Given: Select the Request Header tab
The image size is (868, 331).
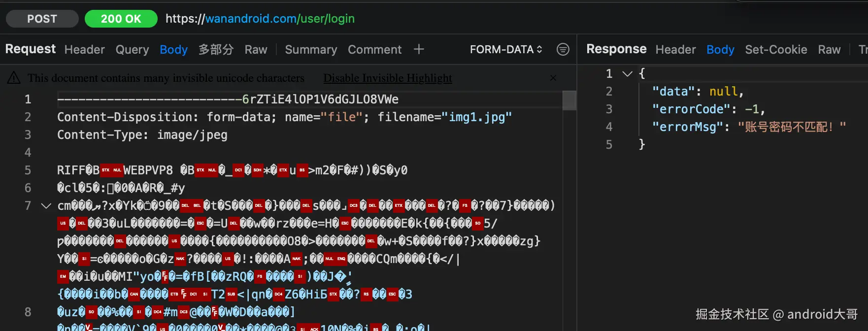Looking at the screenshot, I should click(x=84, y=49).
